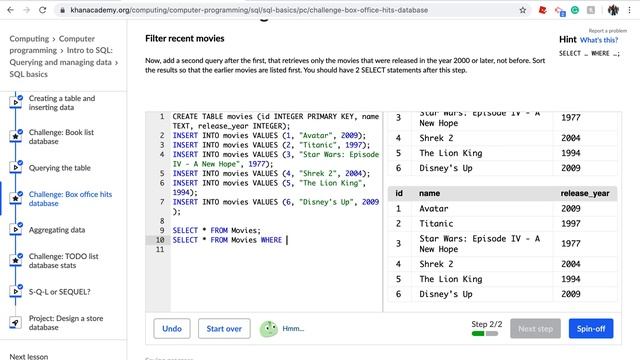Open the gray square extension icon
The image size is (640, 360).
pos(591,10)
